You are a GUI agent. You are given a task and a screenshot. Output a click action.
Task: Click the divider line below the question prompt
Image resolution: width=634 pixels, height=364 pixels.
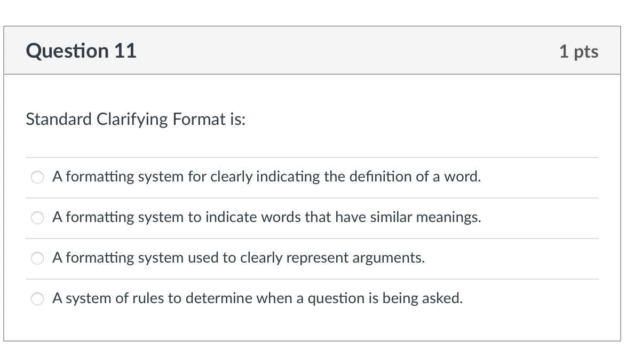(312, 157)
